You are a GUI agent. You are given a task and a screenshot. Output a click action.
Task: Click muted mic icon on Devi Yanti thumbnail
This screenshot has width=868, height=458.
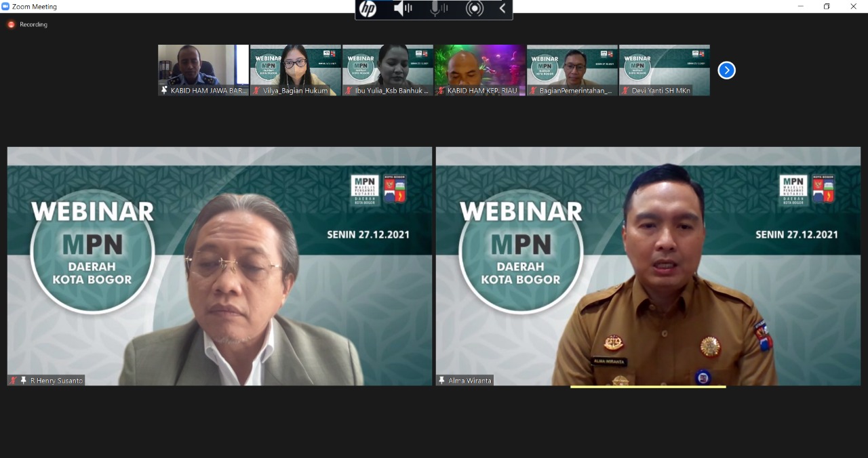point(625,91)
